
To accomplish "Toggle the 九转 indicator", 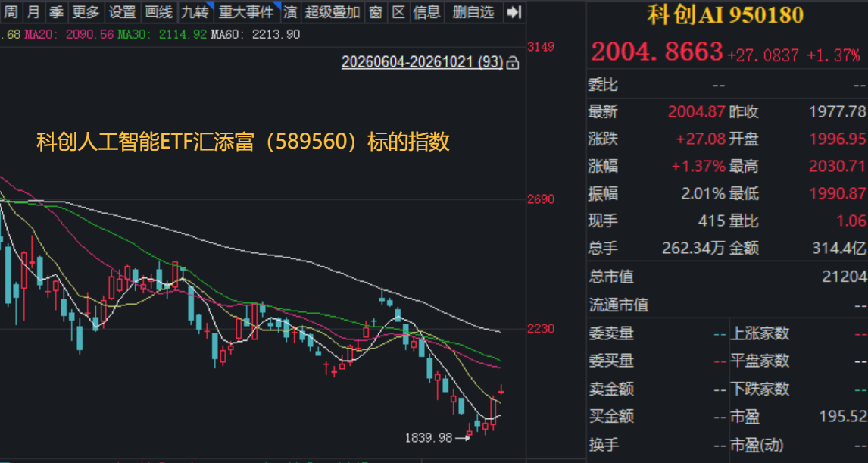I will [x=196, y=11].
